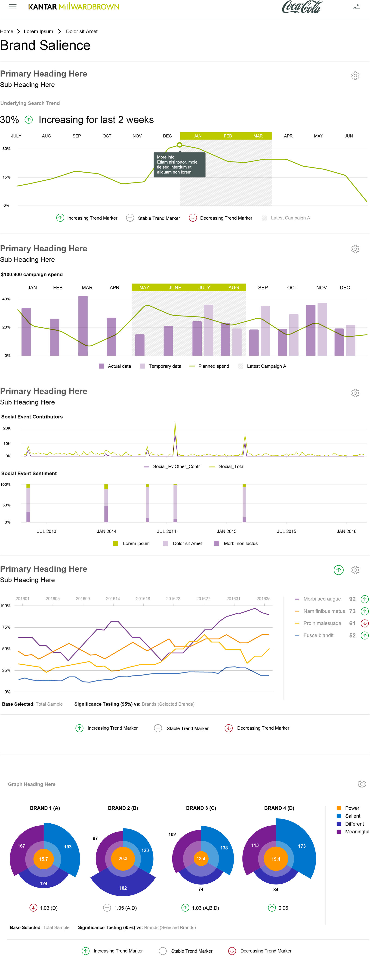Click green up-arrow icon next to 30%

pos(28,120)
